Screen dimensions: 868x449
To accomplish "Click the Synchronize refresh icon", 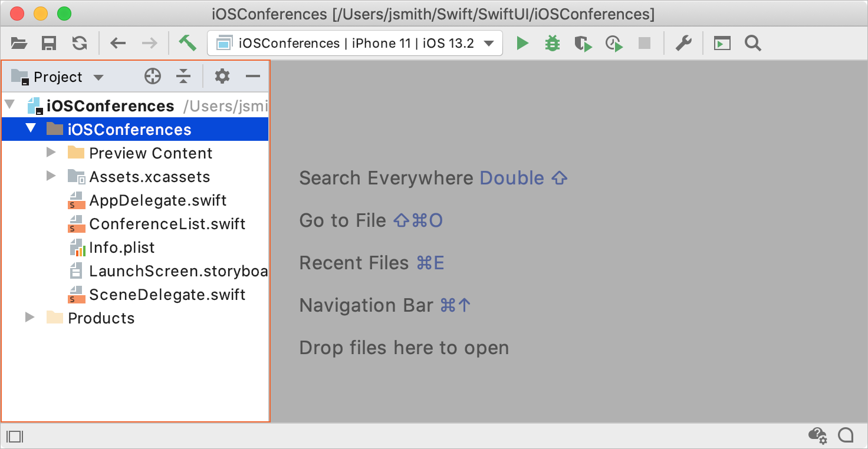I will pyautogui.click(x=80, y=44).
